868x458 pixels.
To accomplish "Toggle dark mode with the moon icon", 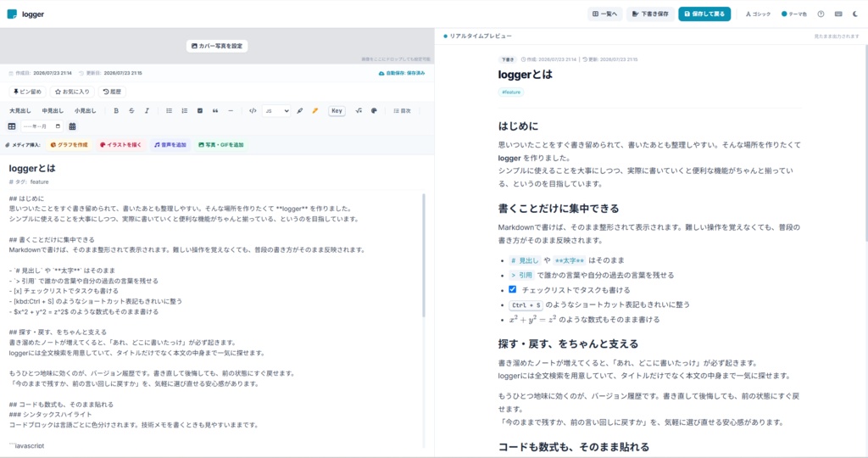I will [x=855, y=14].
